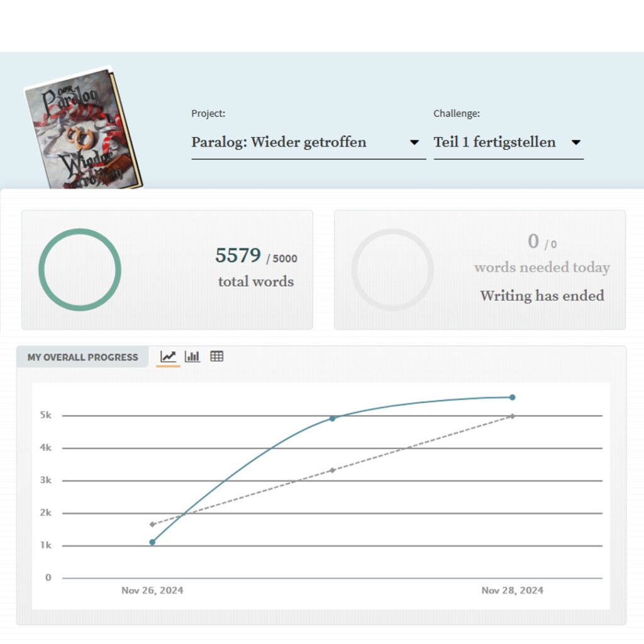The image size is (644, 644).
Task: Click the blue data point for Nov 26
Action: (x=152, y=542)
